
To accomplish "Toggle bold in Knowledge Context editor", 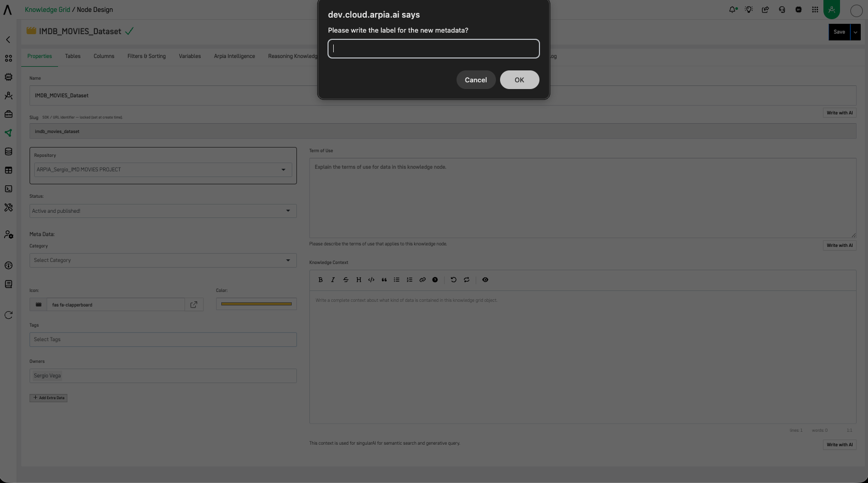I will click(x=320, y=280).
